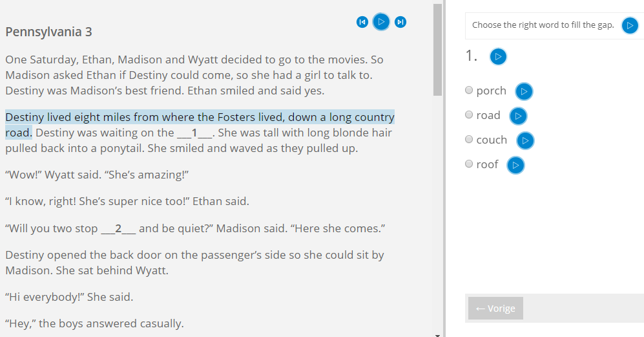The width and height of the screenshot is (644, 337).
Task: Listen to the word roof
Action: (x=516, y=166)
